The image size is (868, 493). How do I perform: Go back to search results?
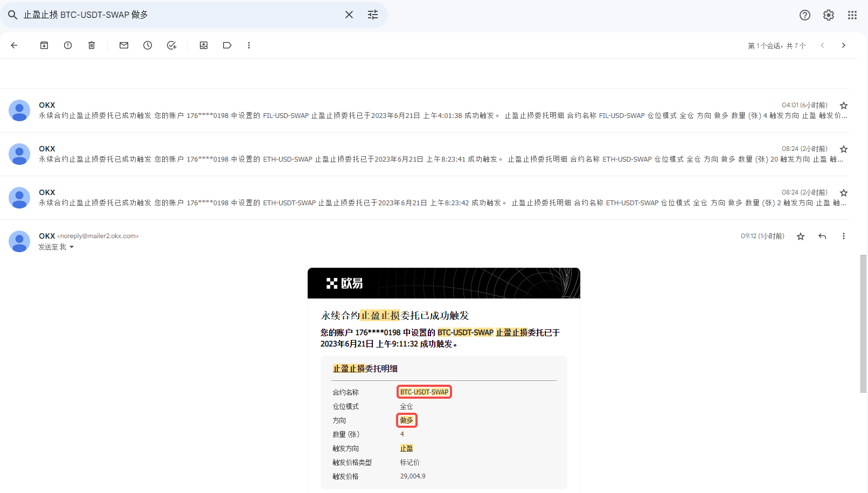15,45
